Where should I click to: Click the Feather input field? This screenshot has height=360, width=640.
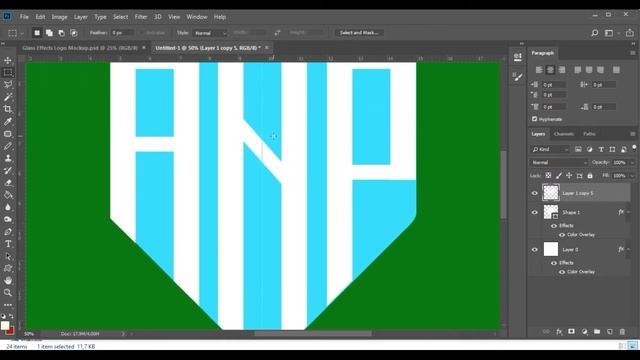pyautogui.click(x=122, y=33)
